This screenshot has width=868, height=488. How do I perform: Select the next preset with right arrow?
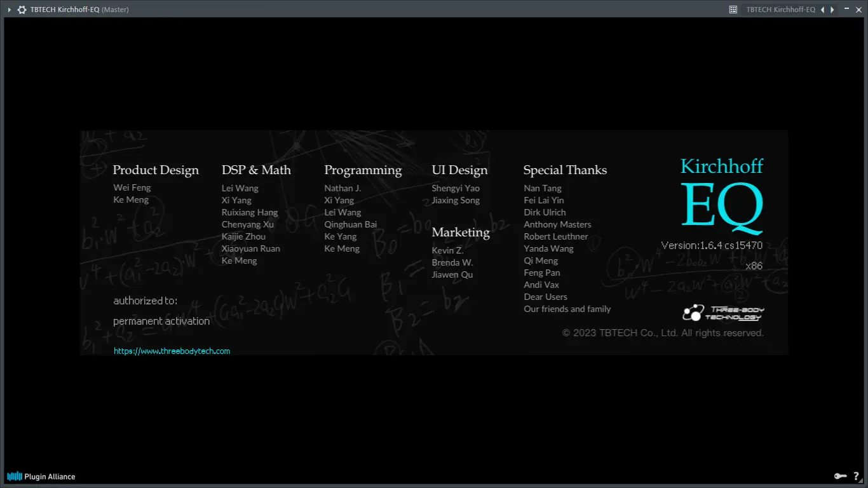tap(832, 10)
